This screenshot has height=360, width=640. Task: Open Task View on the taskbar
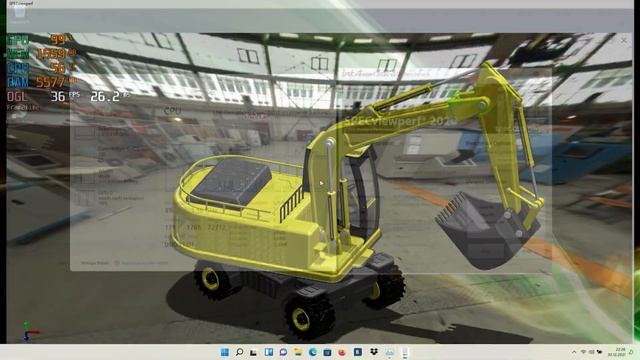(x=254, y=352)
